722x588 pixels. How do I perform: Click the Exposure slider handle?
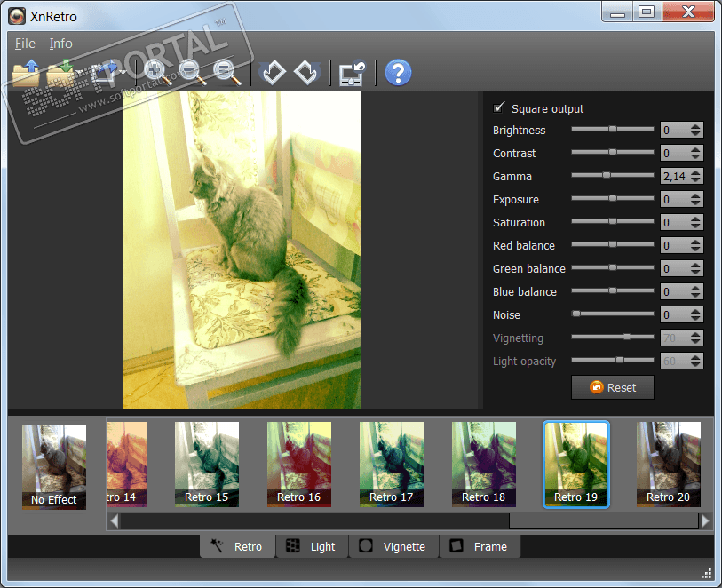(613, 198)
